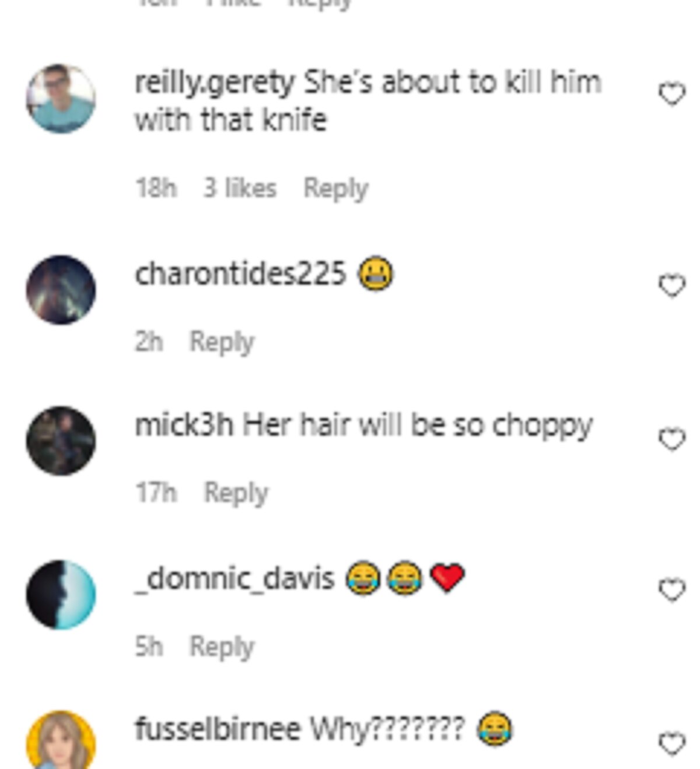View the 3 likes on reilly.gerety's comment
This screenshot has width=700, height=769.
(240, 188)
